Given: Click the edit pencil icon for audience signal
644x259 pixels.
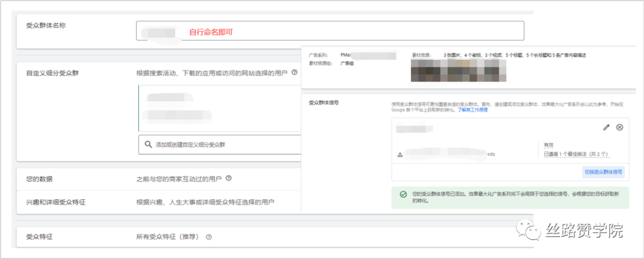Looking at the screenshot, I should [606, 127].
